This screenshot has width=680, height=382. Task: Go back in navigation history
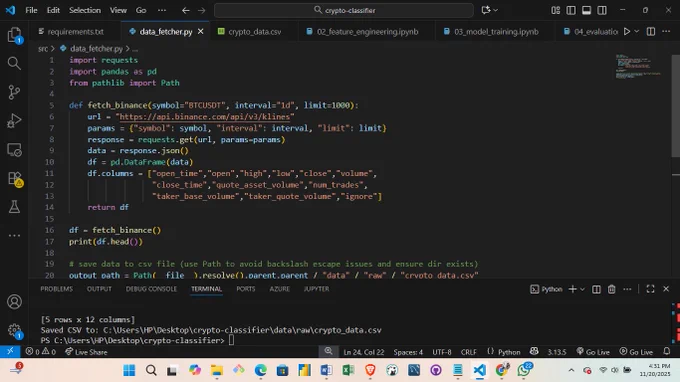(186, 10)
